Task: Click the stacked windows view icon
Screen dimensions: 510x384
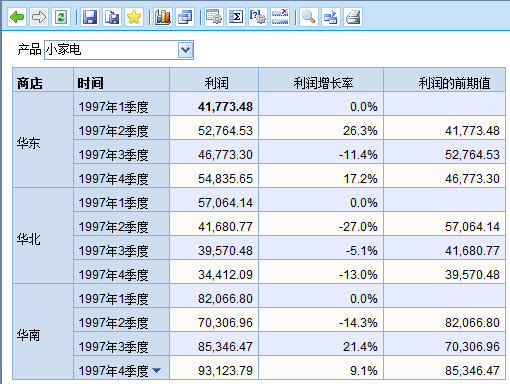Action: [x=185, y=17]
